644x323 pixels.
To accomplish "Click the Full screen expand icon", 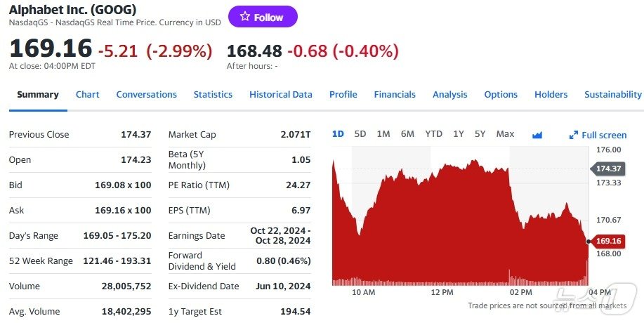I will click(x=573, y=135).
